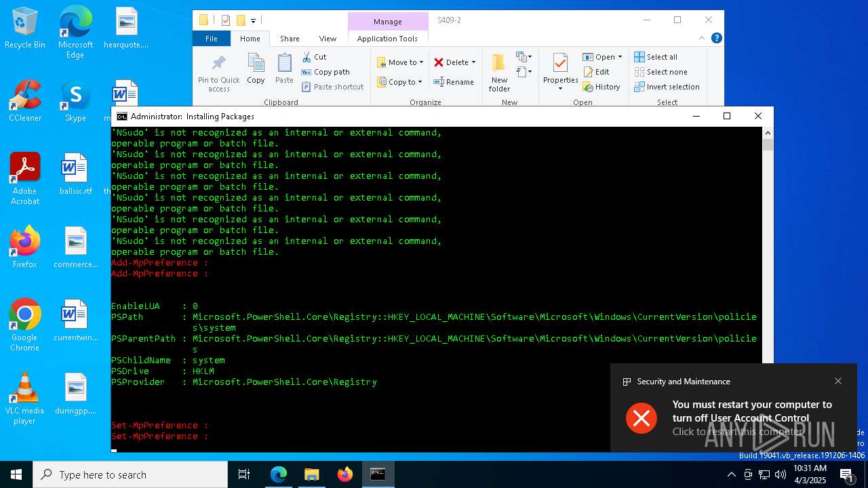Viewport: 868px width, 488px height.
Task: Select duringpp image file on desktop
Action: [x=75, y=394]
